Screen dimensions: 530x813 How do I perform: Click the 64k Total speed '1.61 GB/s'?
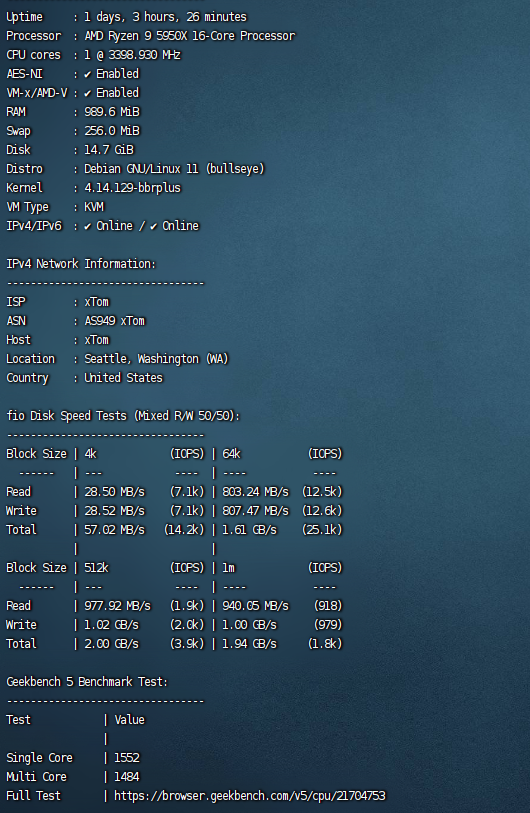[249, 530]
